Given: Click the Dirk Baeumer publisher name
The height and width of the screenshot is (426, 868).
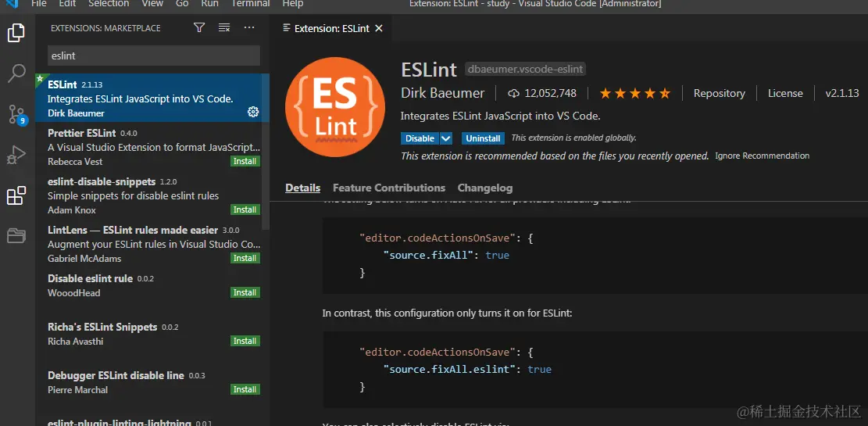Looking at the screenshot, I should [442, 93].
